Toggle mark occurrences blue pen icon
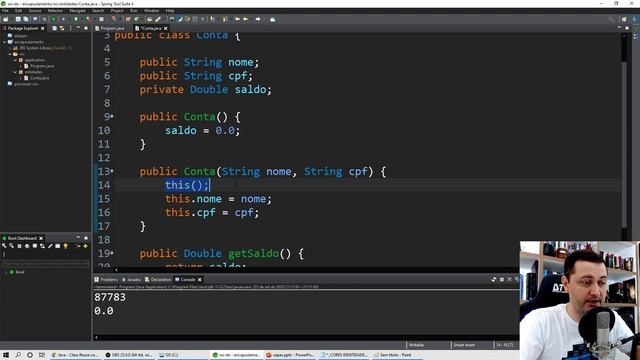The height and width of the screenshot is (360, 640). pyautogui.click(x=180, y=19)
